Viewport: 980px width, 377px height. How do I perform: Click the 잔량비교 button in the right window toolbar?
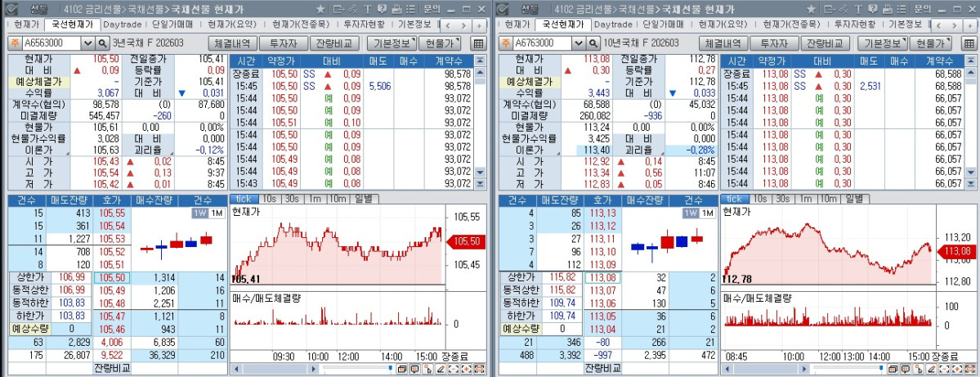coord(824,43)
